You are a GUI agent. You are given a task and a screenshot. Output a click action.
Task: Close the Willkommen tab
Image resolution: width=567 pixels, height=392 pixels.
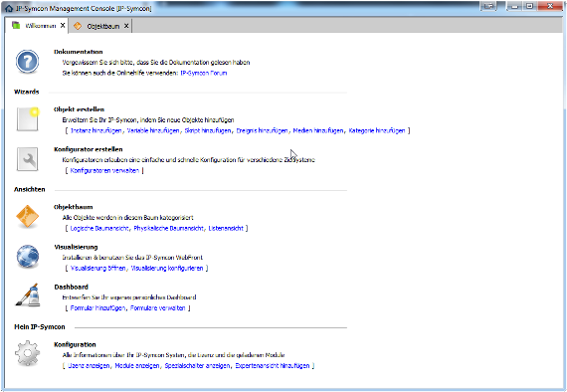(63, 25)
